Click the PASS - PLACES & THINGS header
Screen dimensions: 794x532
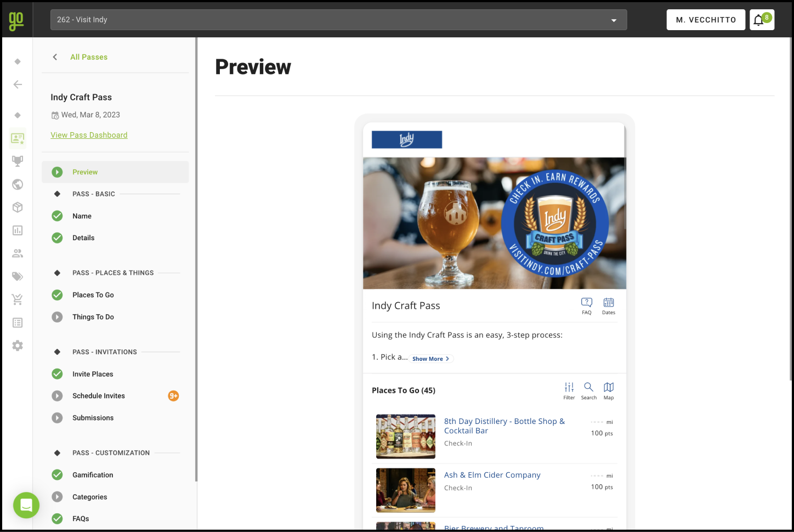coord(113,273)
